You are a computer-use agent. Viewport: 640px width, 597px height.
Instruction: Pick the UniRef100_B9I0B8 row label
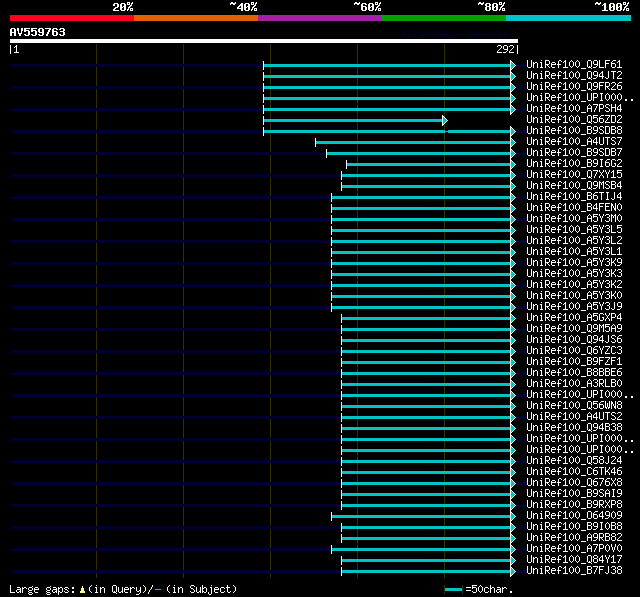click(574, 527)
